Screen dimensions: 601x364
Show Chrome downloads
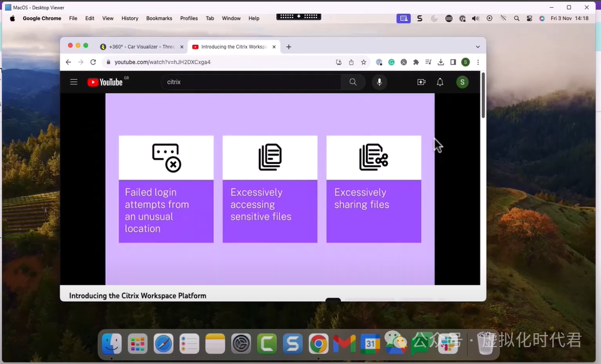click(441, 62)
